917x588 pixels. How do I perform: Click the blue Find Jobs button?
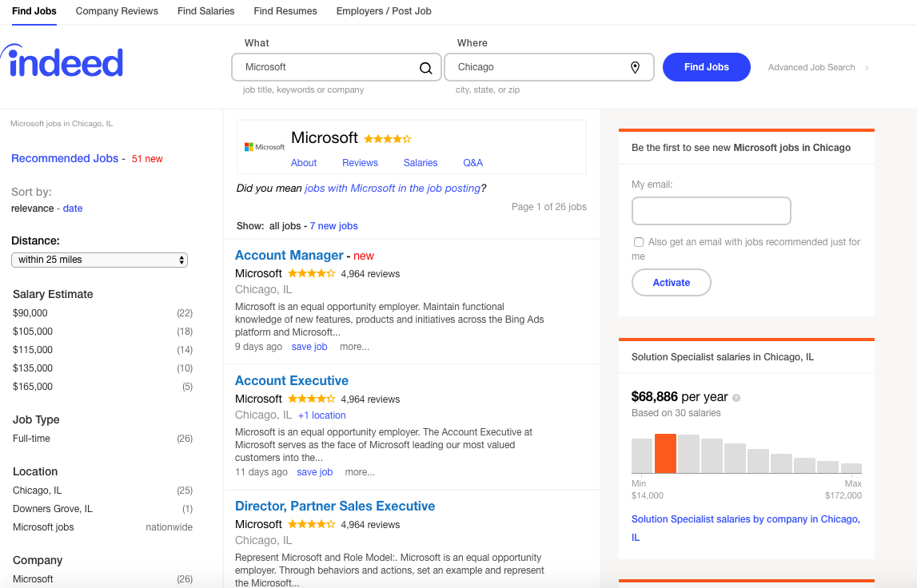[x=707, y=67]
